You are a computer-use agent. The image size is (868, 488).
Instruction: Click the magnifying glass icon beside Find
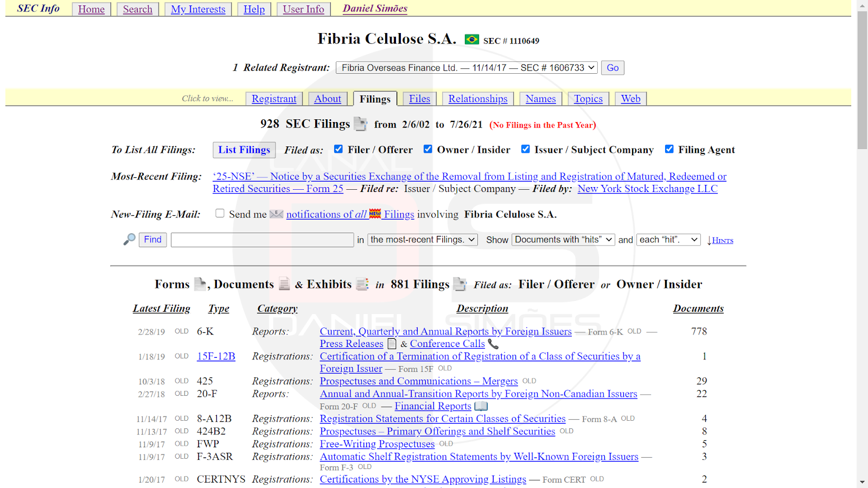click(x=129, y=239)
